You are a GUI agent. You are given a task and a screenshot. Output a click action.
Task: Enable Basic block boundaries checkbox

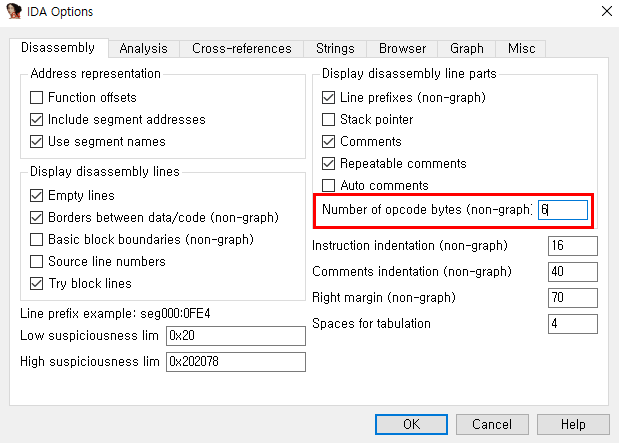coord(36,239)
